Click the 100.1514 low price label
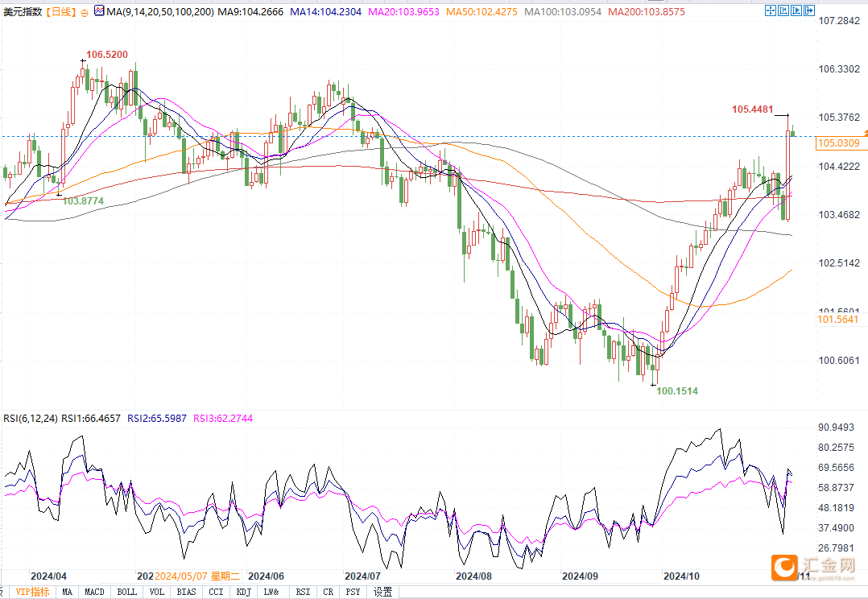Image resolution: width=868 pixels, height=599 pixels. point(677,390)
